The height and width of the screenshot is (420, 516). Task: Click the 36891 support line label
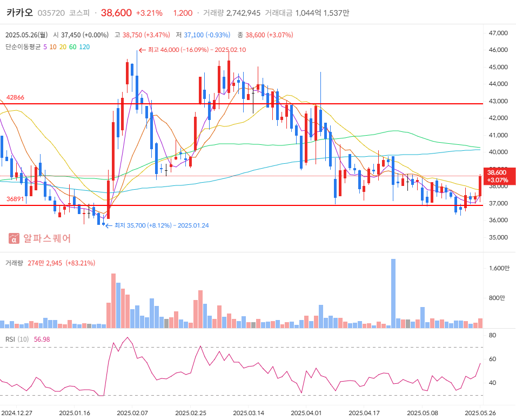[16, 199]
